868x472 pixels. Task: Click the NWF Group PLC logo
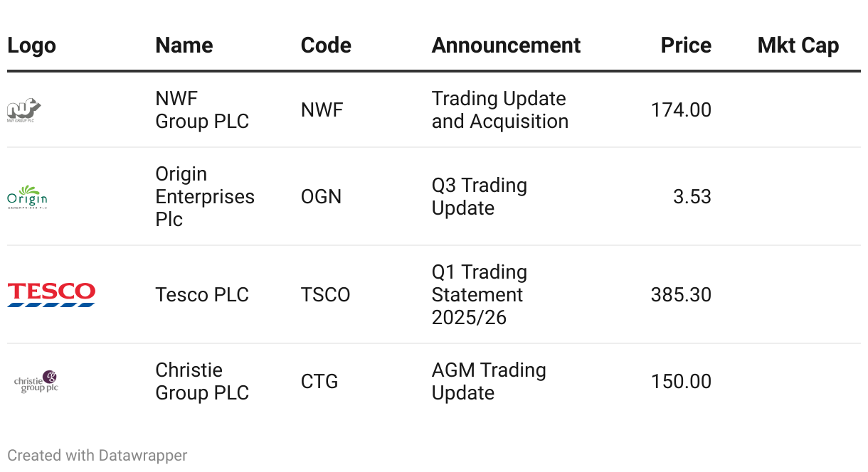pyautogui.click(x=24, y=111)
